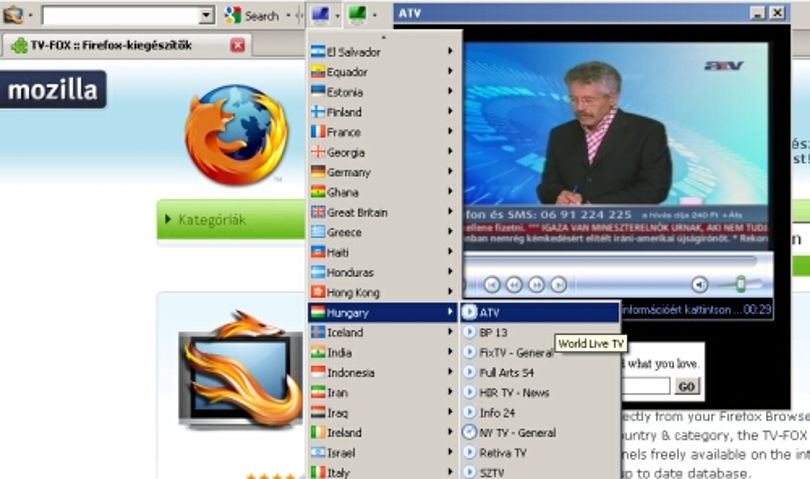Click the Google Search icon

point(233,16)
